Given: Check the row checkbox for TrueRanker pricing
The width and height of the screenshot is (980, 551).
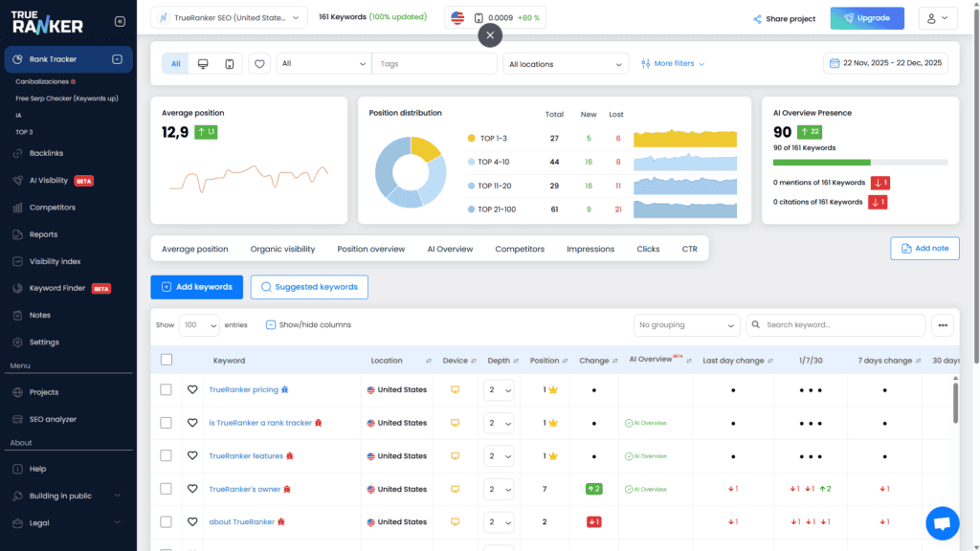Looking at the screenshot, I should (x=167, y=389).
